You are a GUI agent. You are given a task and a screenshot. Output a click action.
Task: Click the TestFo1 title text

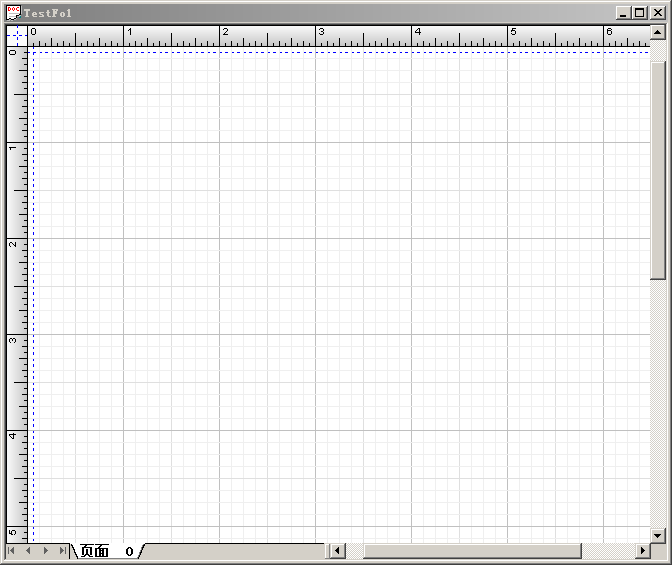tap(48, 13)
